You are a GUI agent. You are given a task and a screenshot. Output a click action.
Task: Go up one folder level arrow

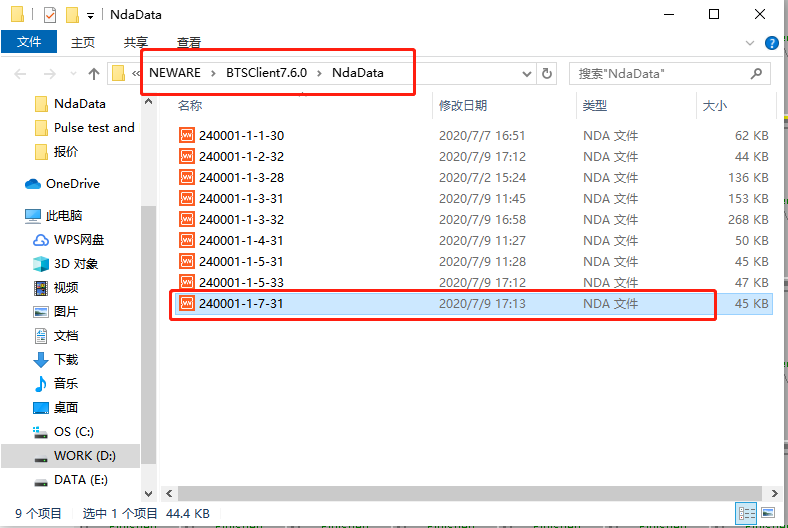tap(94, 74)
